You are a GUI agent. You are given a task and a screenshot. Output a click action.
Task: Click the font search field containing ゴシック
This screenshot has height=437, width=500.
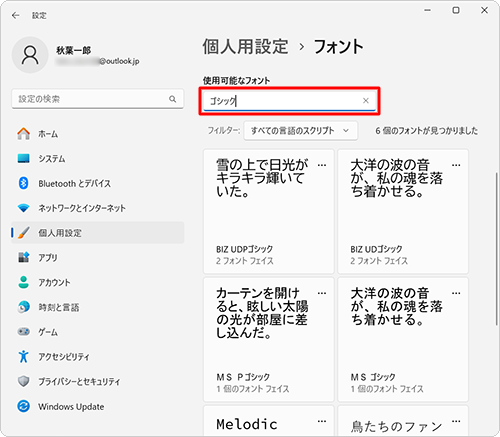tap(289, 101)
